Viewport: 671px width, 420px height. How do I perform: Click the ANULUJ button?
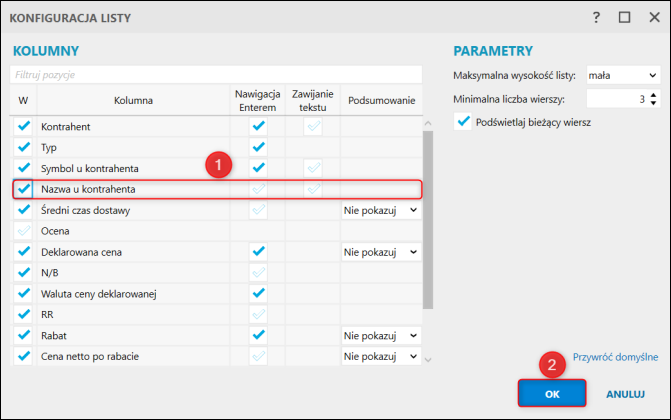[x=625, y=394]
